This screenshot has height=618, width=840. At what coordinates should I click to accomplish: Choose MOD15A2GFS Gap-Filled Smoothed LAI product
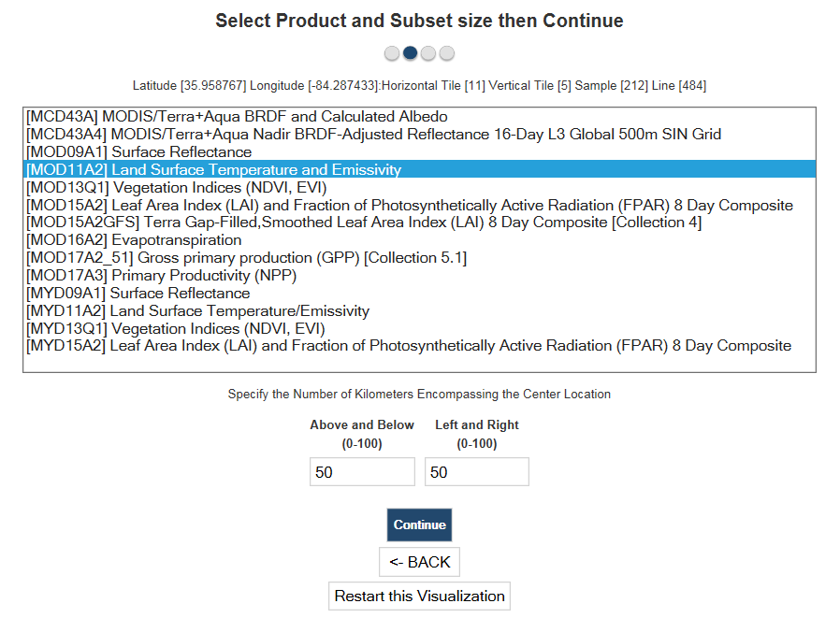[363, 223]
